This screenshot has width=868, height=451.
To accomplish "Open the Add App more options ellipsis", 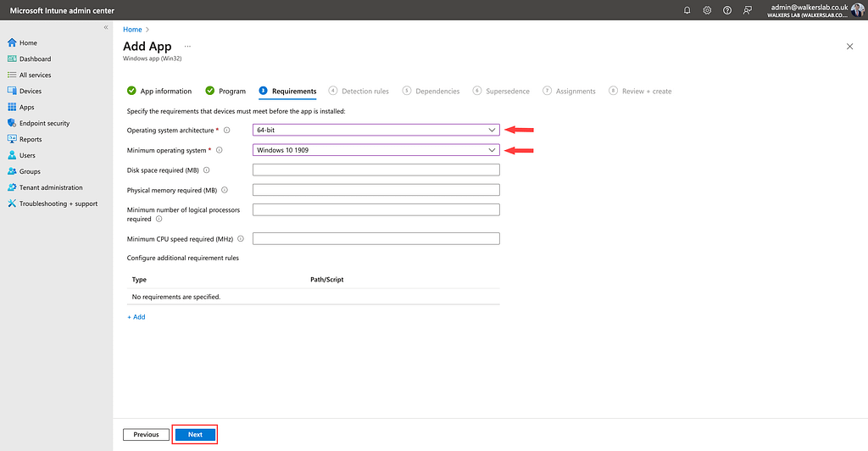I will (187, 47).
